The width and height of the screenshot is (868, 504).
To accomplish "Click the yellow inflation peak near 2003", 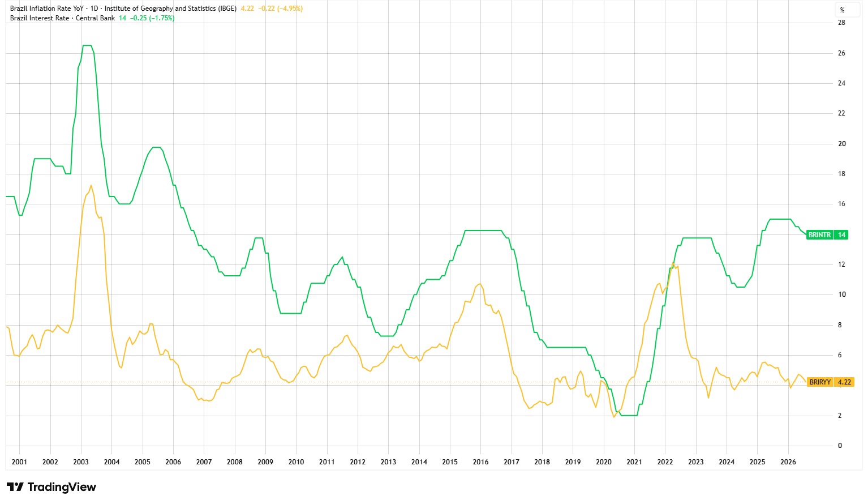I will 91,185.
